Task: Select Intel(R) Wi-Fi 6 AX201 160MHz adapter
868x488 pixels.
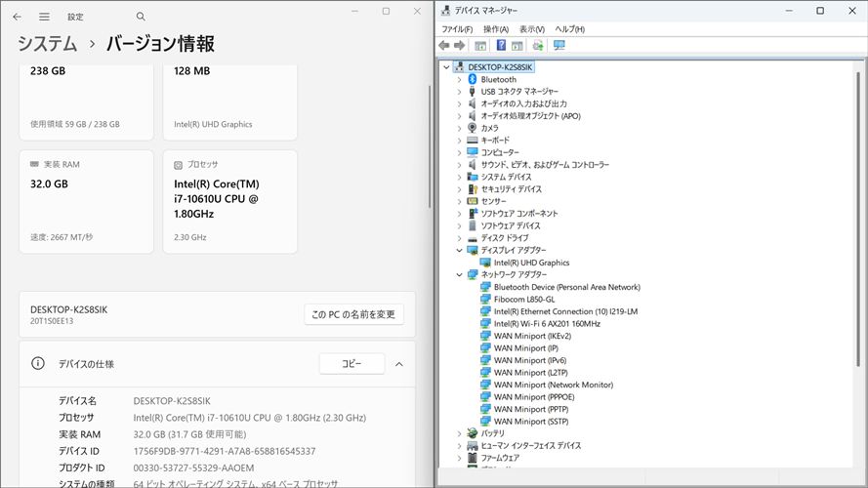Action: click(547, 324)
